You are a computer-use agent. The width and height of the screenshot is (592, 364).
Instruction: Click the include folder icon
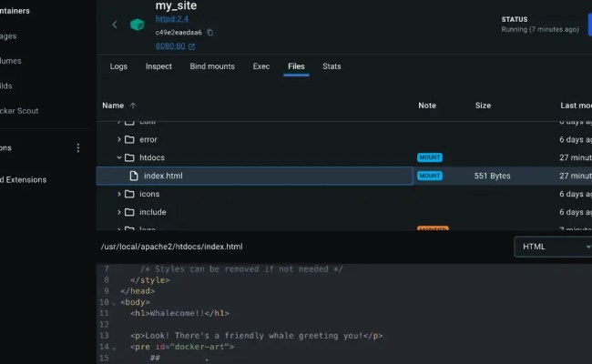tap(129, 212)
